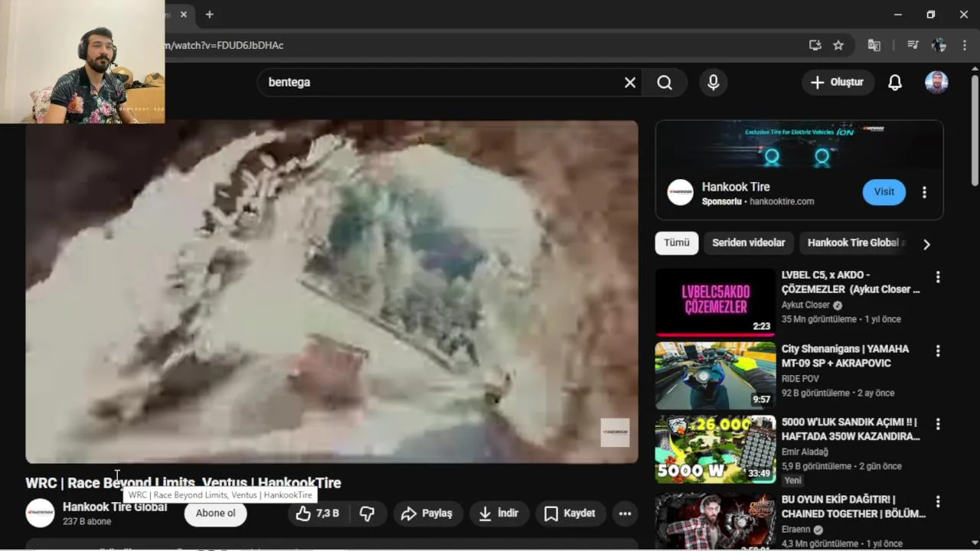Viewport: 980px width, 551px height.
Task: Start voice search with microphone
Action: point(713,83)
